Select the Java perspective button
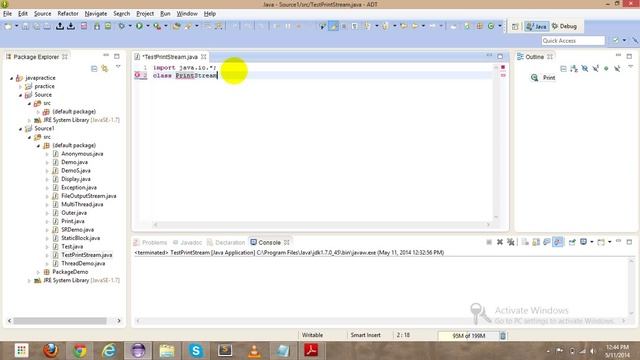The image size is (640, 360). (536, 26)
